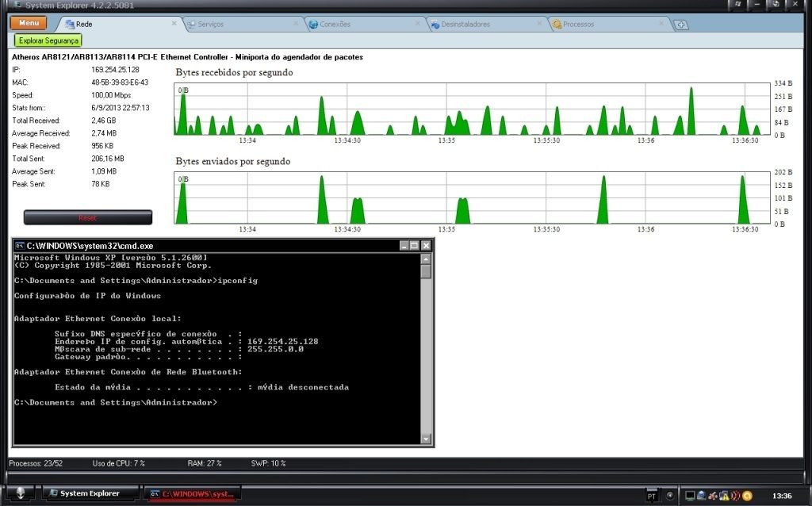Click Uso de CPU: 7 % status

[119, 463]
